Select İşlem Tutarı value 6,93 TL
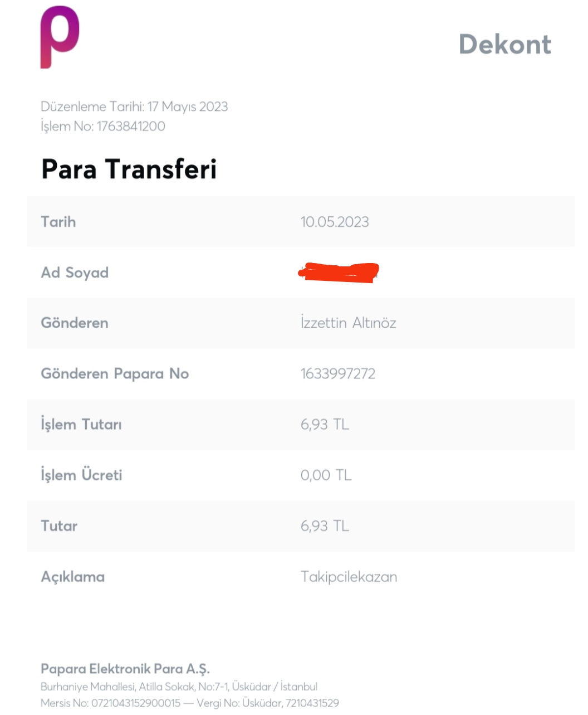The image size is (588, 715). pyautogui.click(x=325, y=424)
